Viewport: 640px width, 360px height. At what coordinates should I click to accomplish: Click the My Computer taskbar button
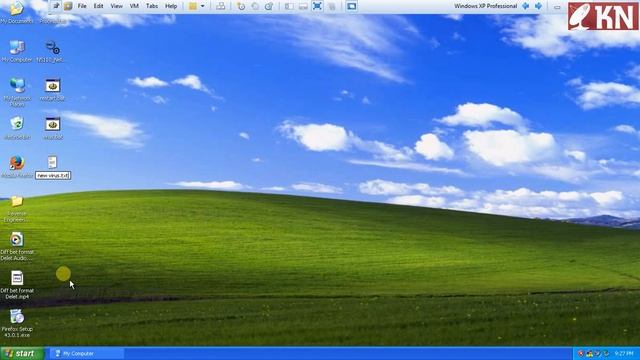pos(87,353)
